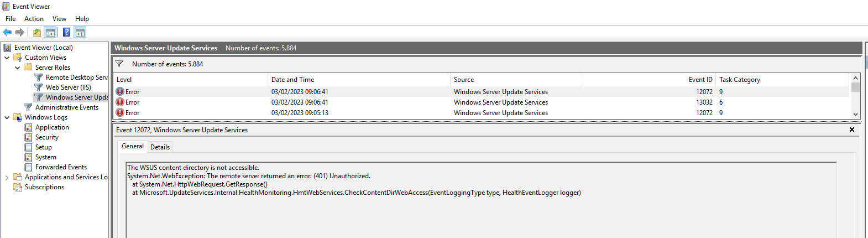The image size is (868, 238).
Task: Click the Windows Logs folder icon
Action: point(18,117)
